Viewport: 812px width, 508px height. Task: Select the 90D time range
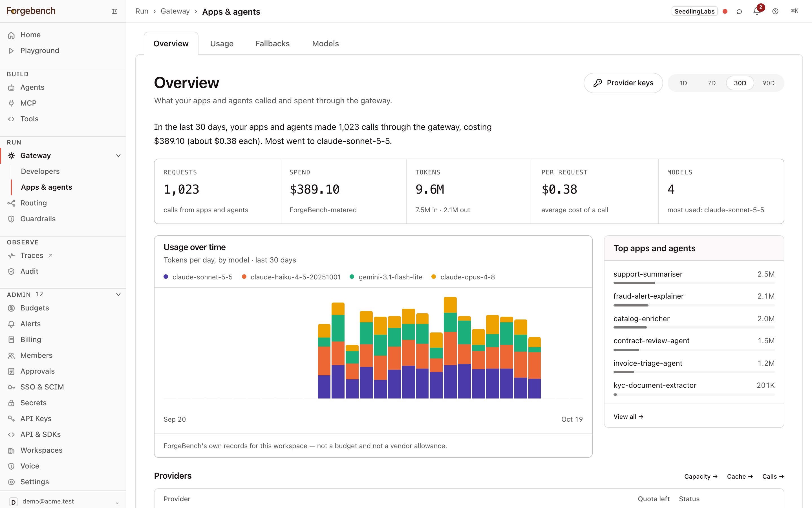pyautogui.click(x=768, y=83)
